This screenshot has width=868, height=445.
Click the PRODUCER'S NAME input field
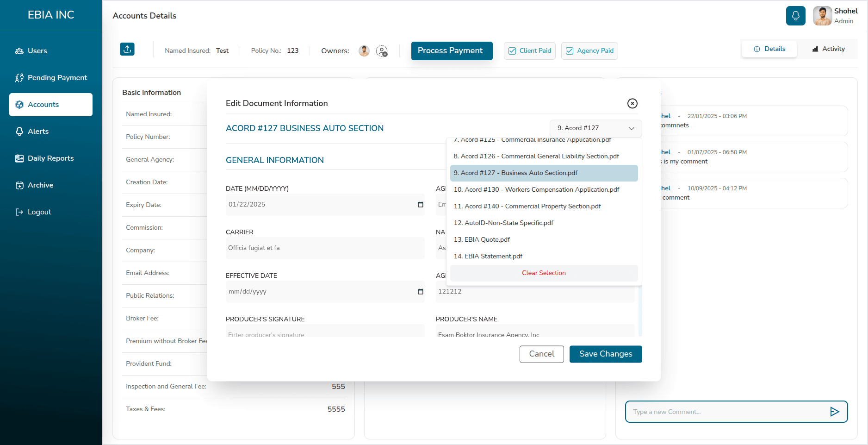(x=535, y=331)
